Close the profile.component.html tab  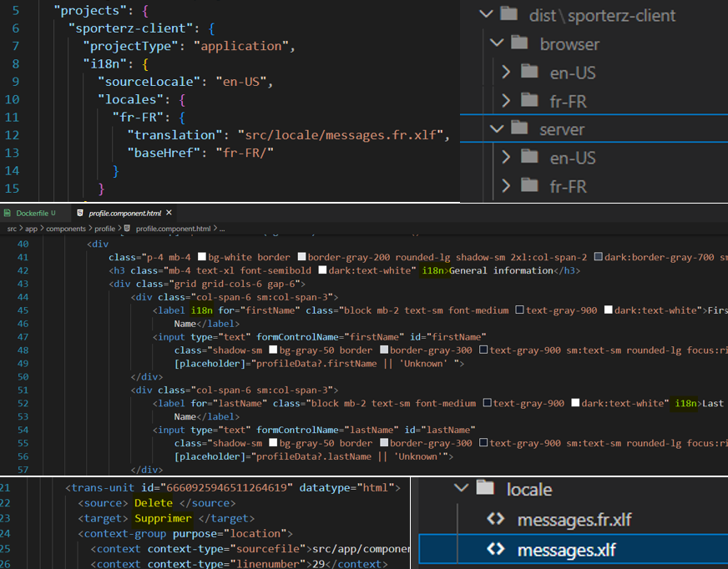[x=169, y=213]
